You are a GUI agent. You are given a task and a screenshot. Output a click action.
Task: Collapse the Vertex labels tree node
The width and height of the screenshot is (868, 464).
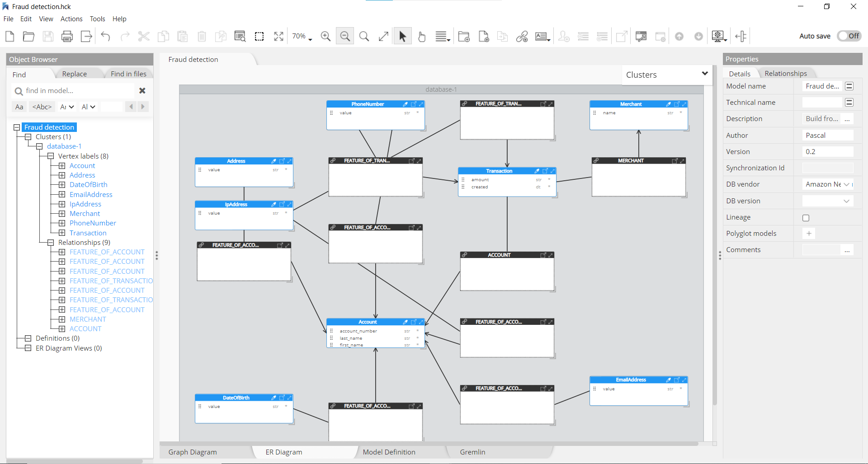[51, 156]
